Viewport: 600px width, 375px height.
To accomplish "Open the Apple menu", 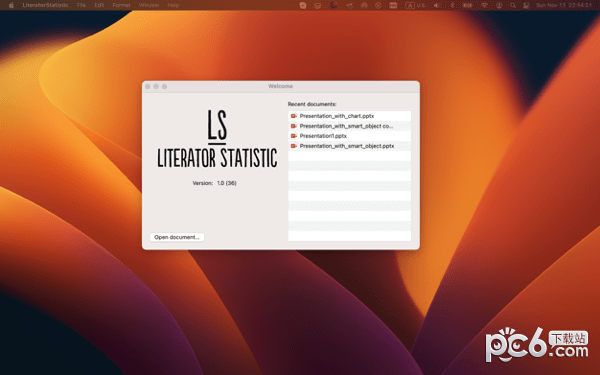I will click(x=11, y=5).
